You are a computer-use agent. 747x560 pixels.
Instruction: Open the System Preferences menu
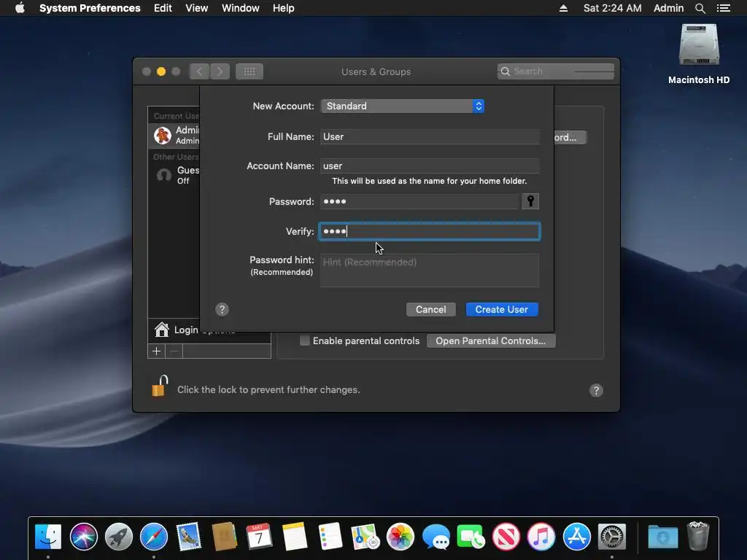90,8
